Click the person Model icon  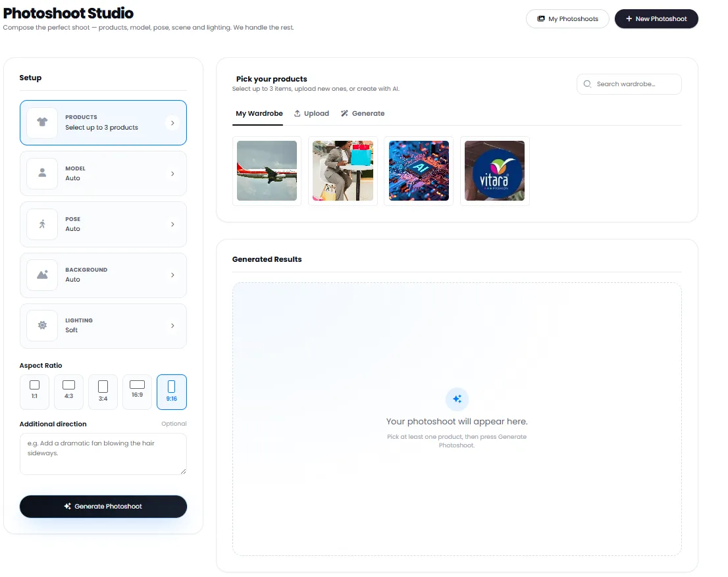pos(42,173)
